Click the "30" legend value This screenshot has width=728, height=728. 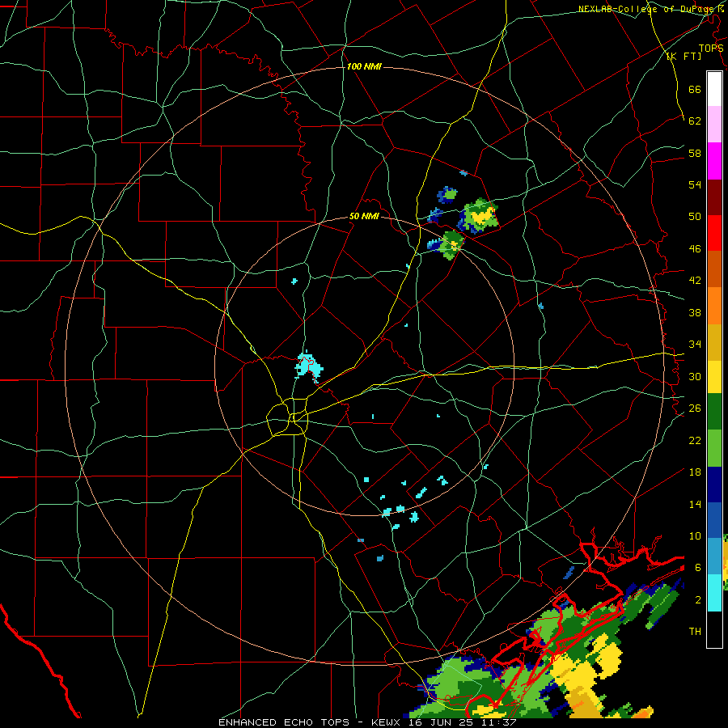[x=695, y=376]
